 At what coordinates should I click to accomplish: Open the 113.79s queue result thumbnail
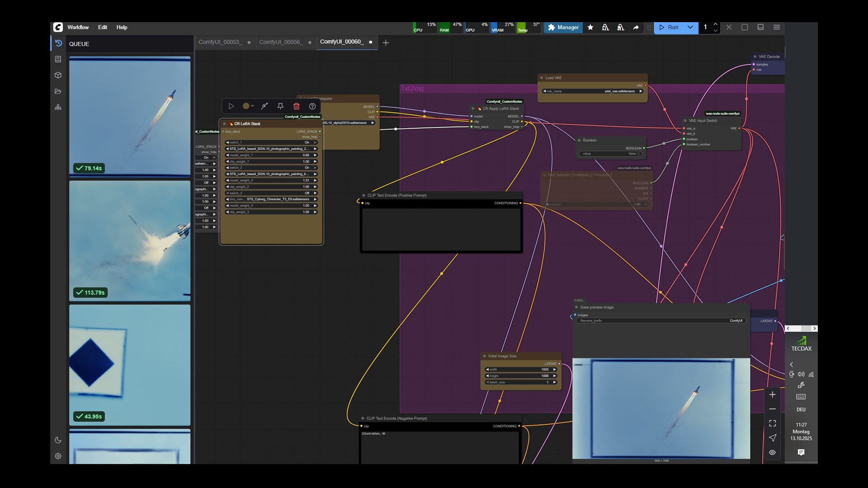point(130,240)
